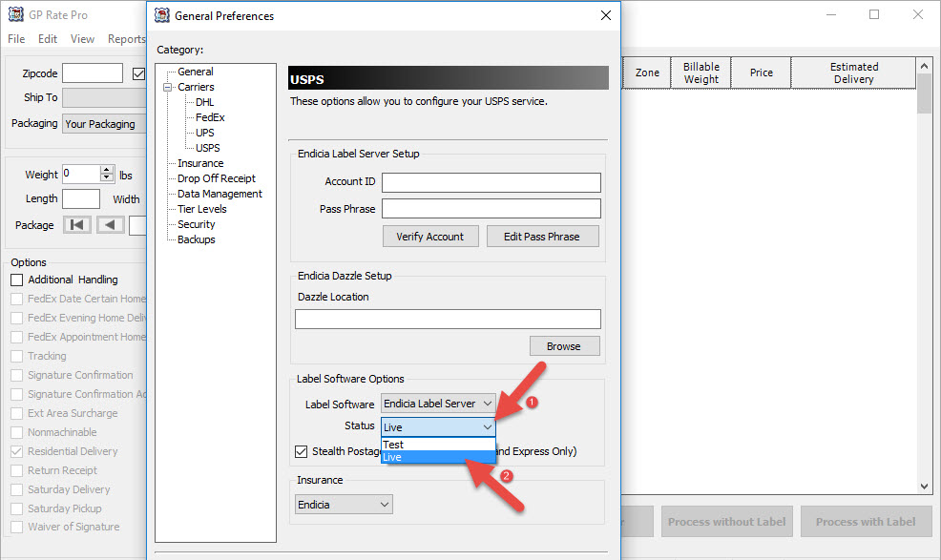Viewport: 941px width, 560px height.
Task: Select USPS carrier in tree
Action: pos(208,148)
